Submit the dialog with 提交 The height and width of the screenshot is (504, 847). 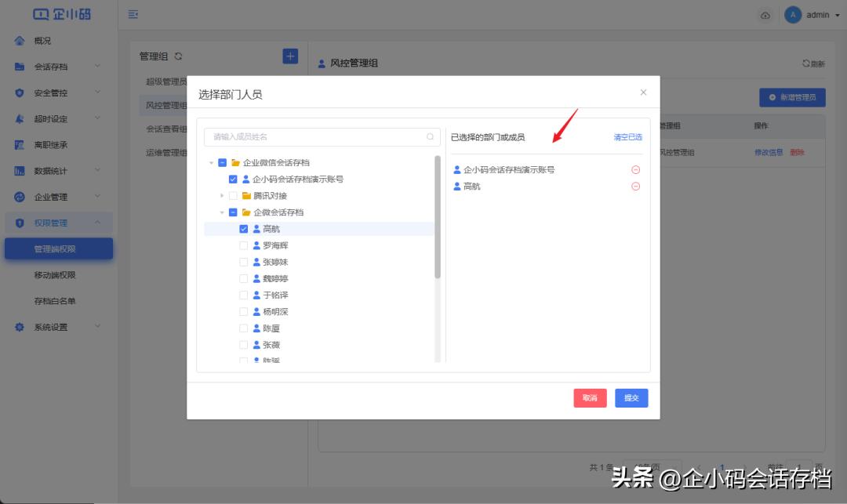631,398
